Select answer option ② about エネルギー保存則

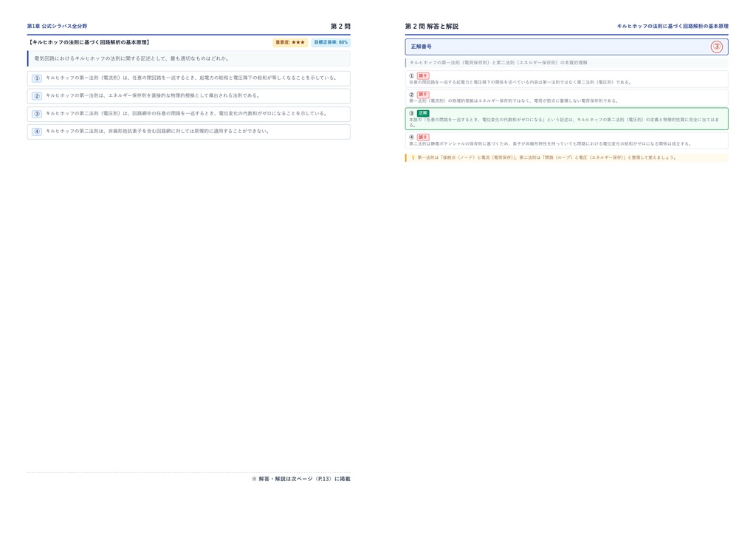(x=188, y=96)
